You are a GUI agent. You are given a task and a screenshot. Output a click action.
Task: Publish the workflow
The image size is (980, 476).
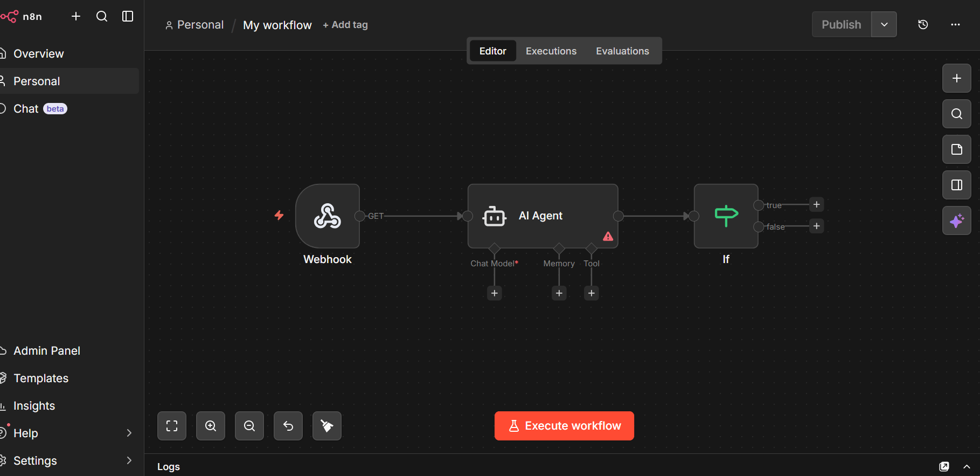point(842,24)
